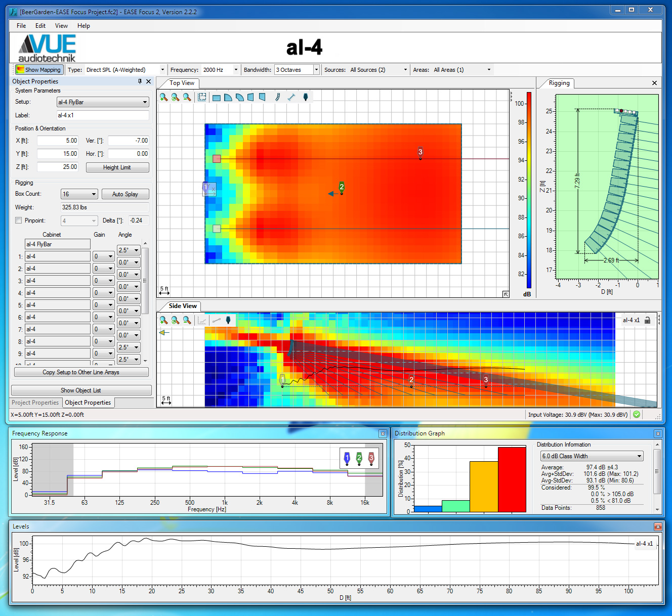This screenshot has height=616, width=672.
Task: Click the expand corner icon in Top View
Action: pos(506,294)
